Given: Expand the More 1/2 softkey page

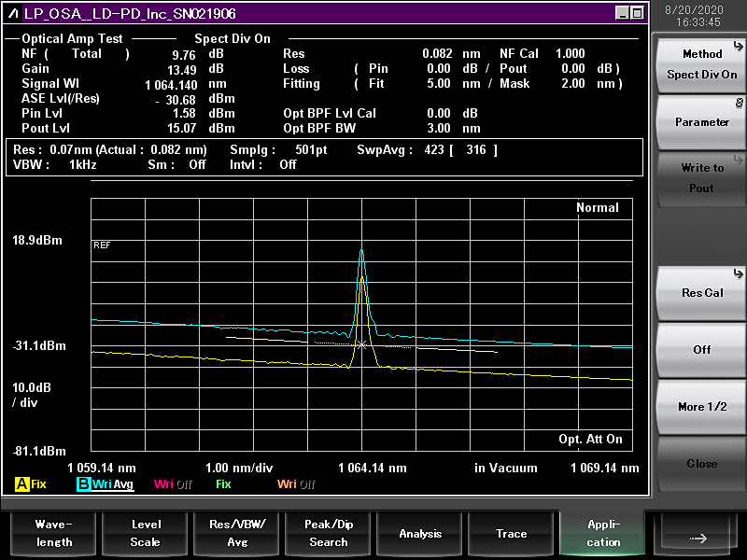Looking at the screenshot, I should coord(701,407).
